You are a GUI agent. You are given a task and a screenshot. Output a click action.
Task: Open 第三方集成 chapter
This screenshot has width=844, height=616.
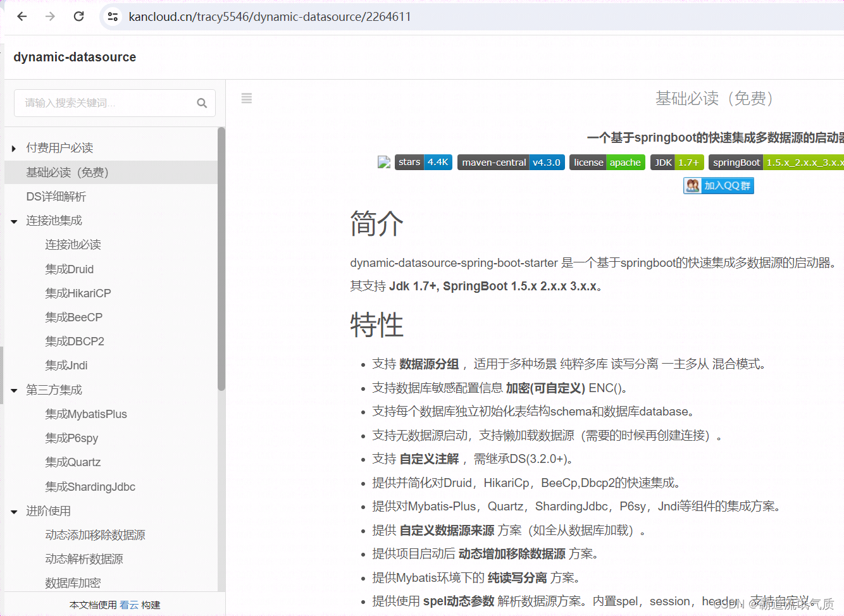tap(54, 390)
